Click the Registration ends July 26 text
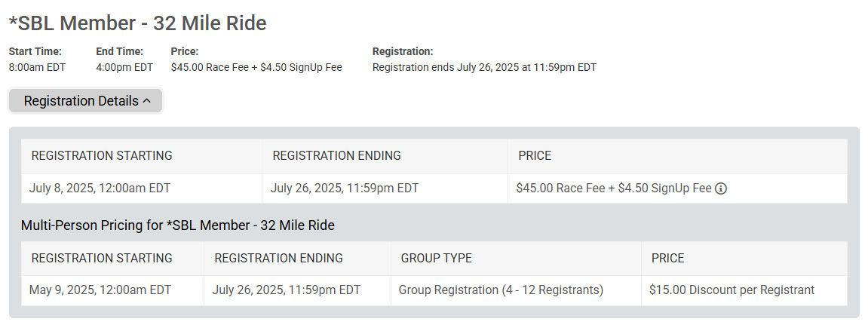 pos(484,68)
